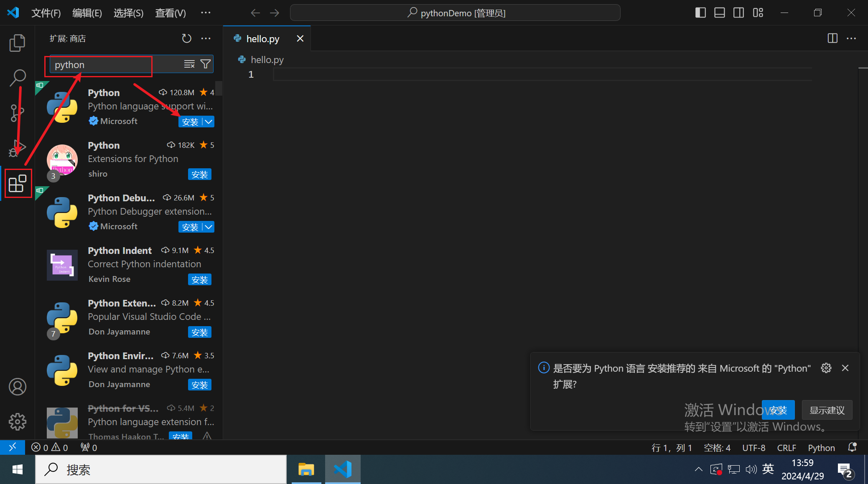Open the Source Control view
The width and height of the screenshot is (868, 484).
click(x=17, y=113)
